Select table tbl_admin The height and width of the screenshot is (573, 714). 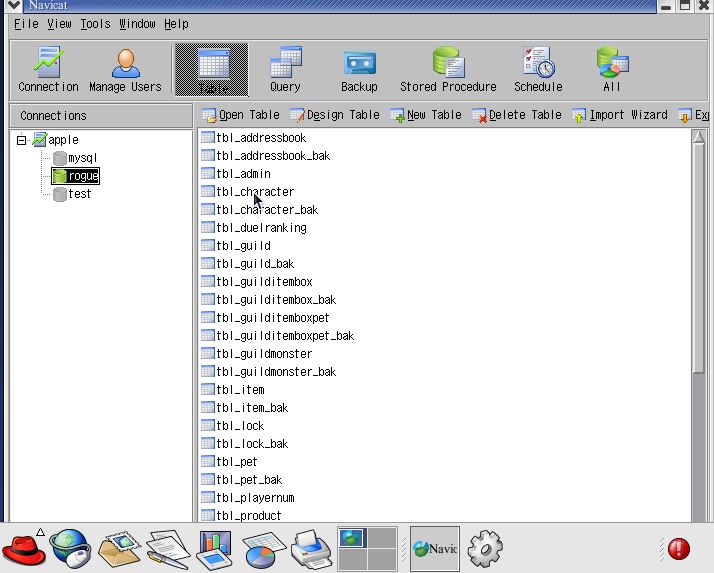[x=236, y=174]
